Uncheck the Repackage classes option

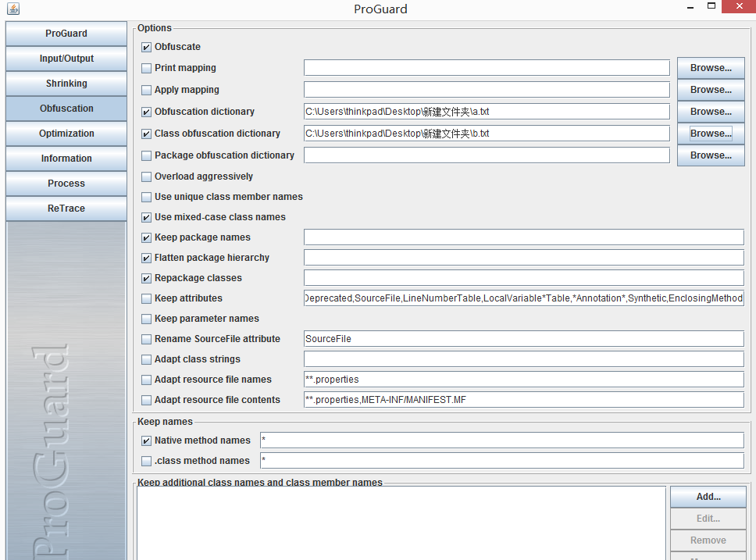click(x=147, y=278)
